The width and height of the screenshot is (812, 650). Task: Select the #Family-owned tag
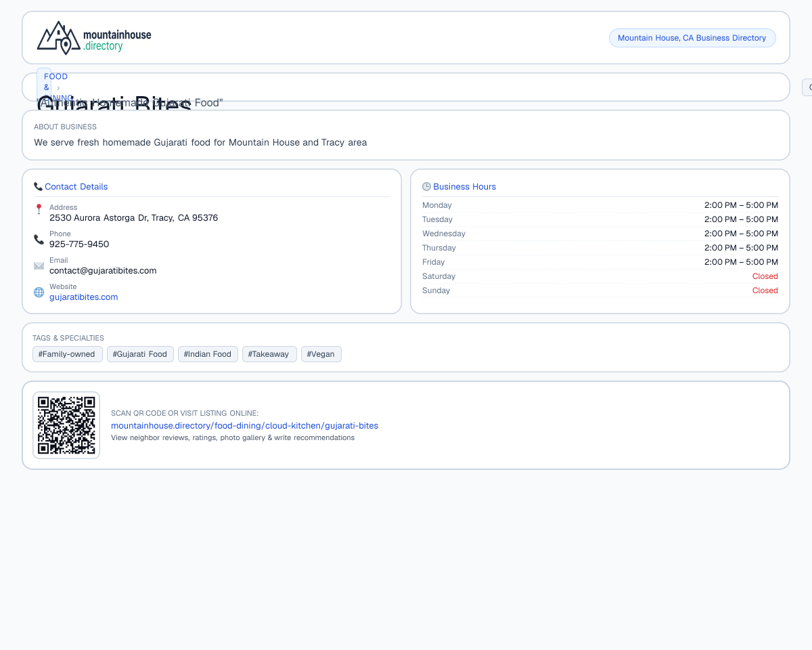pos(68,354)
